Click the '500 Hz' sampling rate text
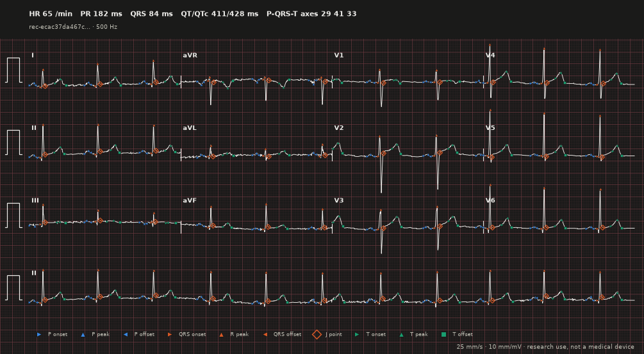644x354 pixels. [107, 27]
